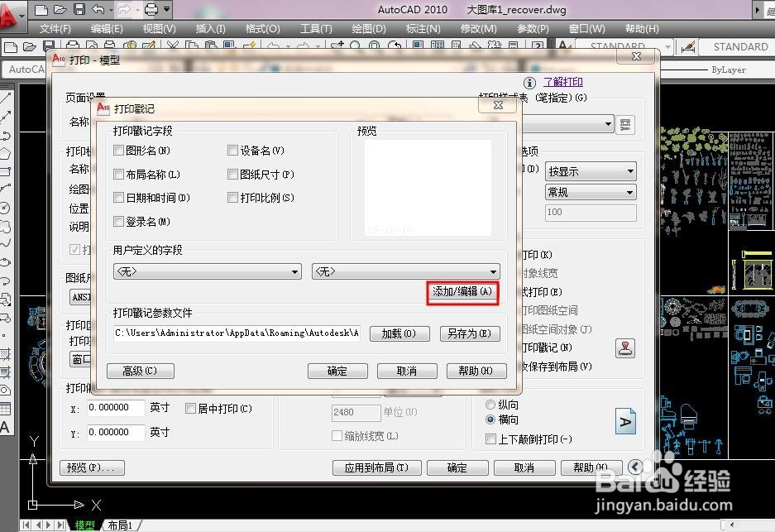Check 上下颠倒打印 option
The width and height of the screenshot is (775, 532).
pyautogui.click(x=490, y=439)
